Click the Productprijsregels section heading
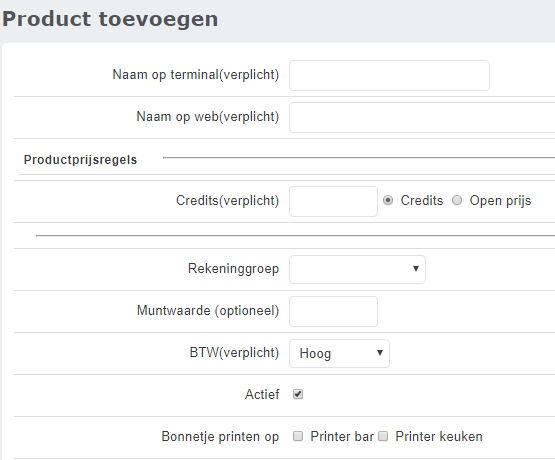 [80, 160]
